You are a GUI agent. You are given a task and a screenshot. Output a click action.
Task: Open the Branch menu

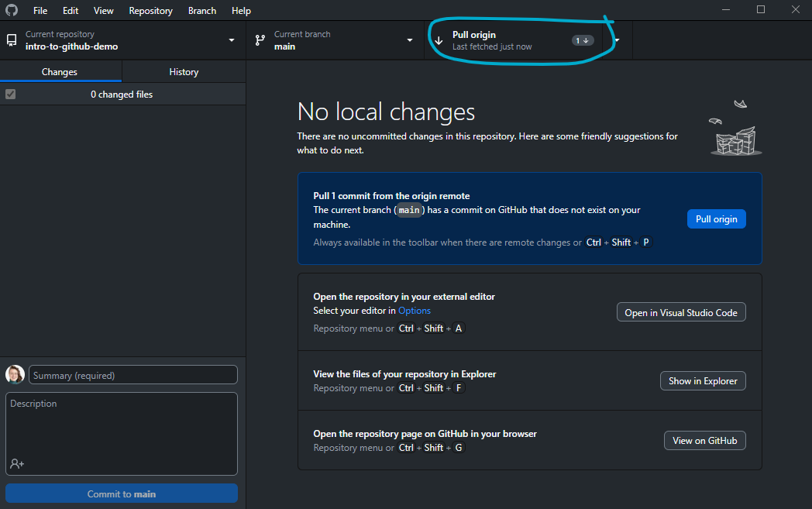202,11
